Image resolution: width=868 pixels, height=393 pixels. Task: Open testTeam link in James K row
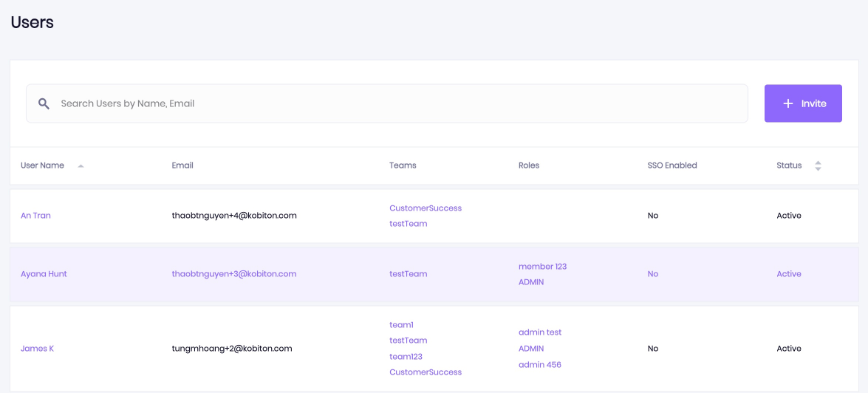click(x=408, y=340)
